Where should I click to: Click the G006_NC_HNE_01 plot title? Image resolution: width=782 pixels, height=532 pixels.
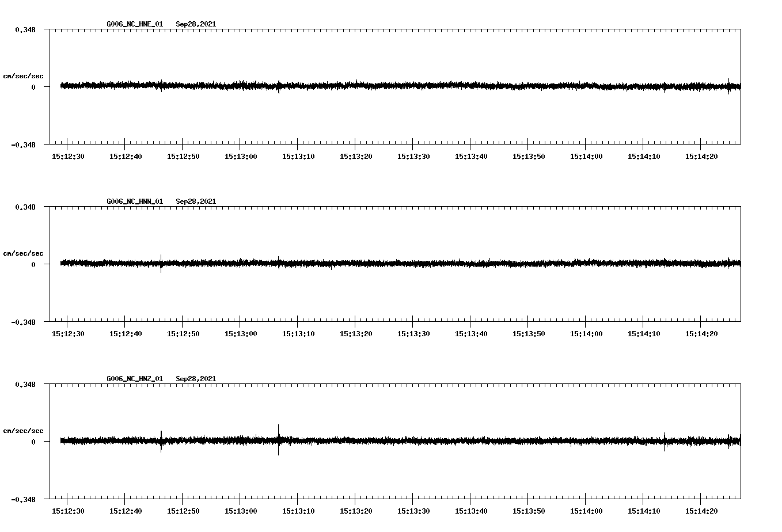(x=135, y=24)
